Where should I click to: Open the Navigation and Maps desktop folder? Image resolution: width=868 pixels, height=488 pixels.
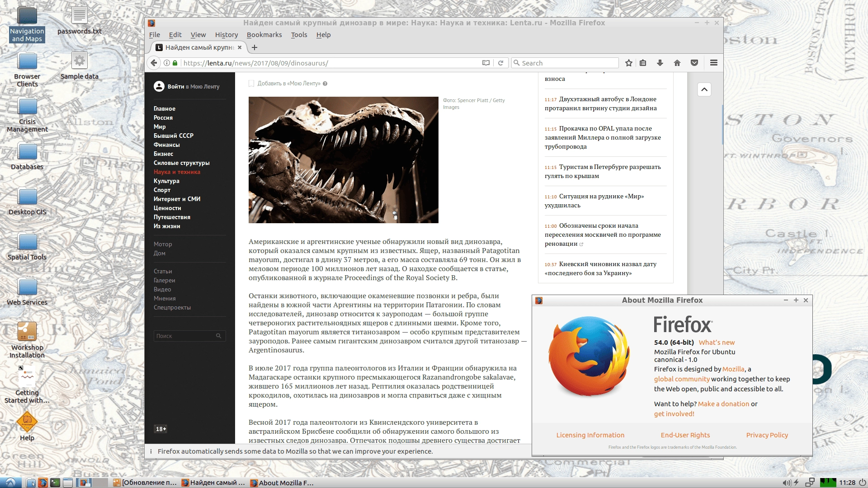pyautogui.click(x=27, y=24)
